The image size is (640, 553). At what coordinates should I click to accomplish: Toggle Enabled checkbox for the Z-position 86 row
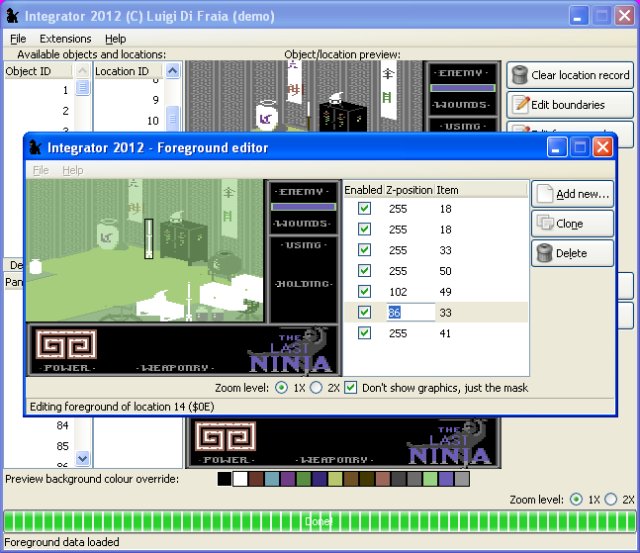364,312
